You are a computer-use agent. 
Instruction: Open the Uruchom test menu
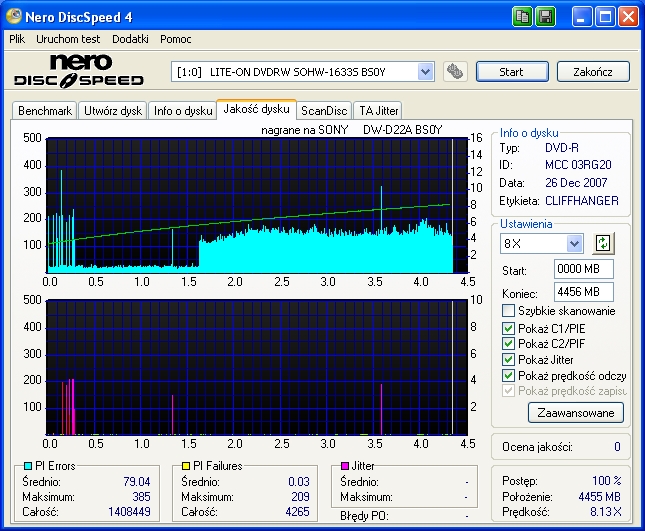pyautogui.click(x=68, y=39)
